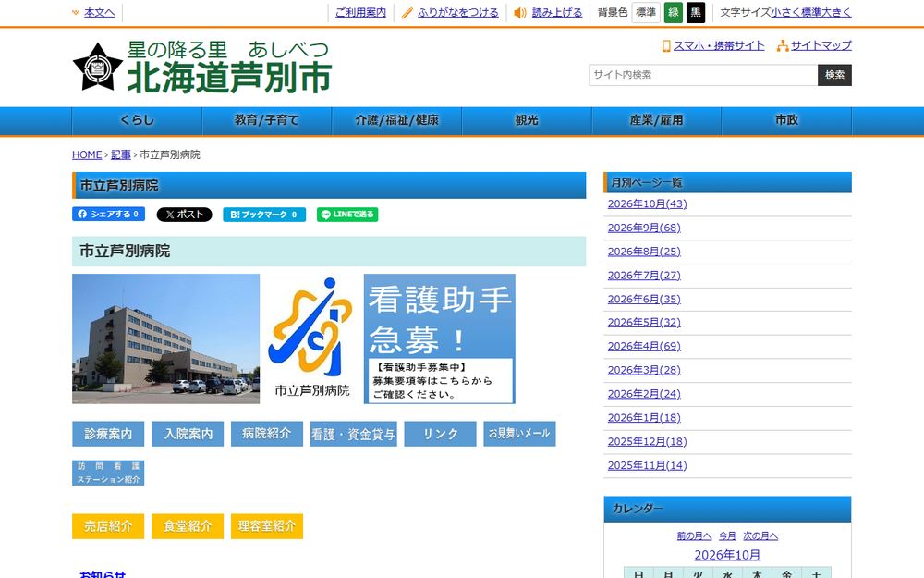The height and width of the screenshot is (578, 924).
Task: Open 2026年8月(25) monthly archive
Action: [644, 252]
